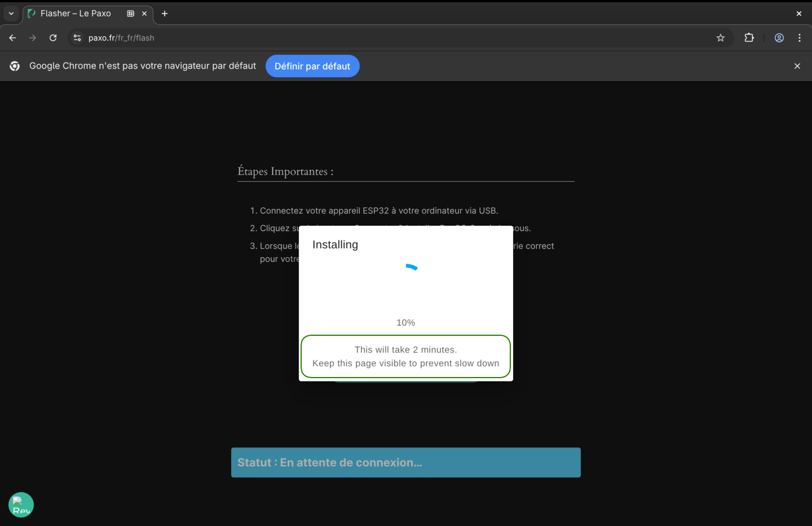Select the Flasher – Le Paxo tab
Screen dimensions: 812x526
click(76, 13)
